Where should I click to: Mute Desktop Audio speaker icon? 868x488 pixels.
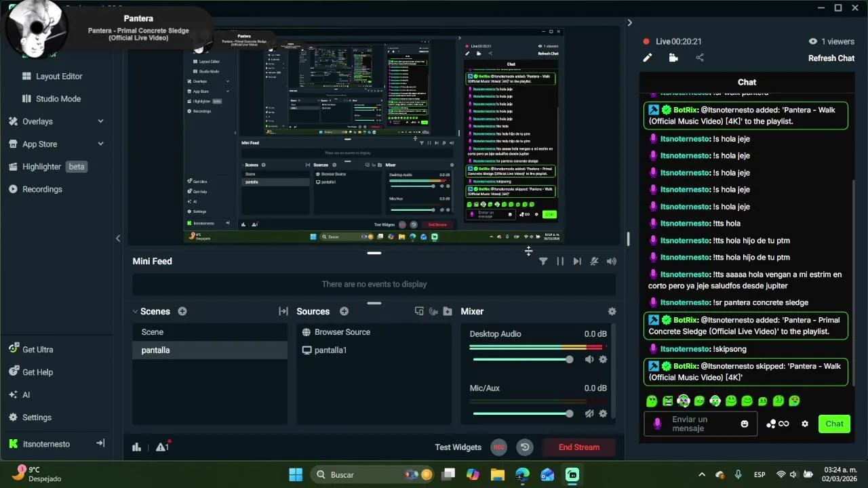point(589,359)
